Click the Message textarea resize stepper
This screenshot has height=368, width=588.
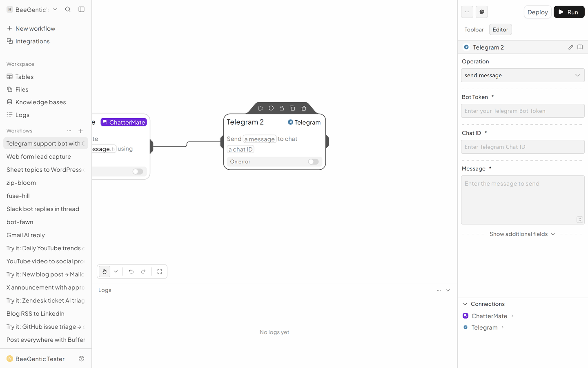579,220
